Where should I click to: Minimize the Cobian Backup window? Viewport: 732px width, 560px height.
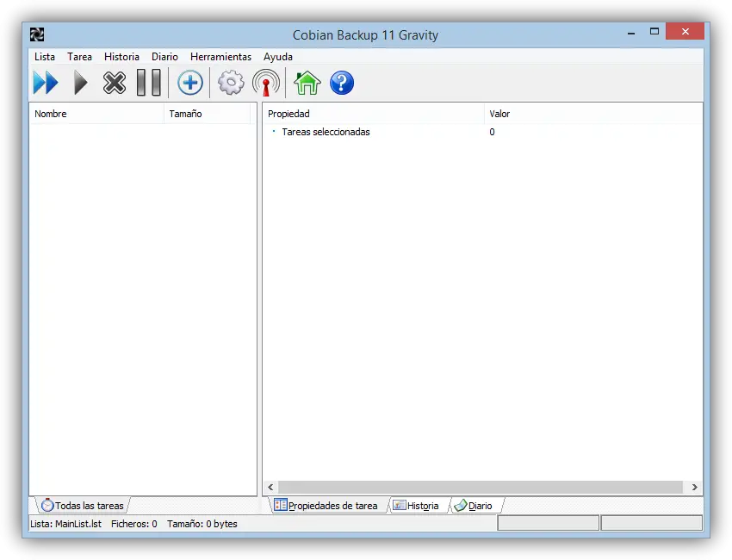[631, 32]
